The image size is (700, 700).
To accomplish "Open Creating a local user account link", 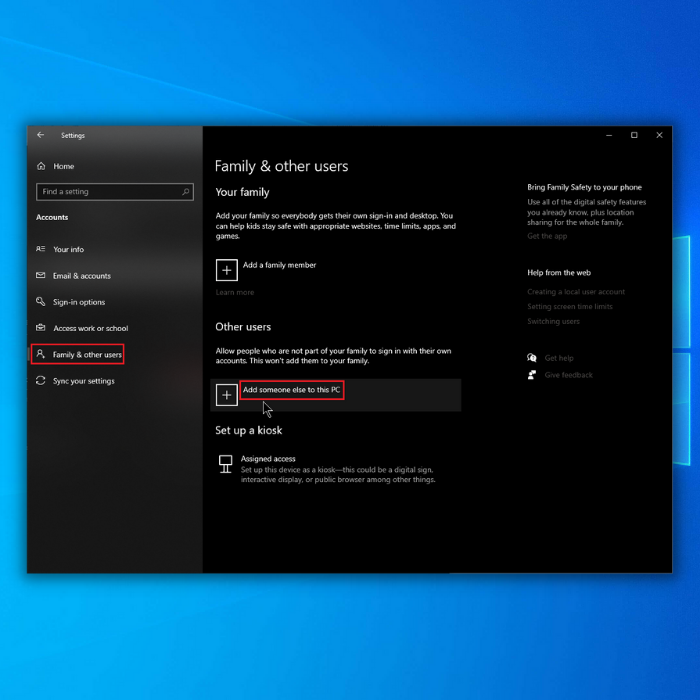I will [x=576, y=292].
